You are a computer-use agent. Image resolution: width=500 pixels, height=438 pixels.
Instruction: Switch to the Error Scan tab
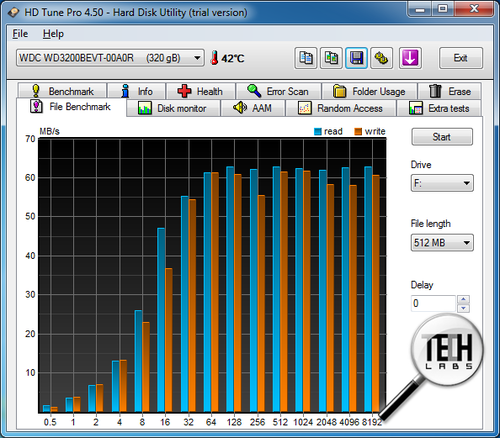tap(278, 91)
